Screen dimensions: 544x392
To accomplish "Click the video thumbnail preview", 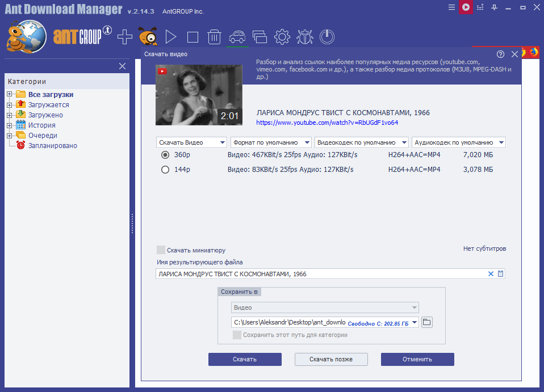I will coord(199,95).
